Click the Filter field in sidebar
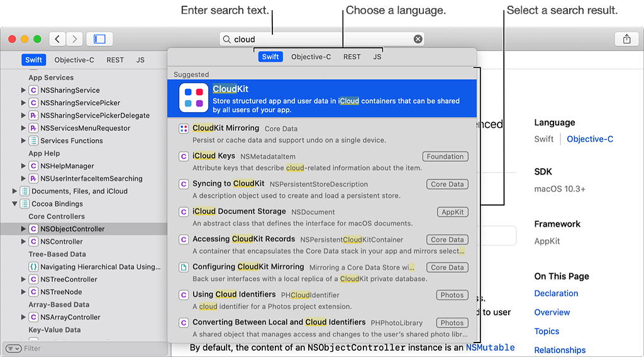Viewport: 644px width, 357px height. 84,348
